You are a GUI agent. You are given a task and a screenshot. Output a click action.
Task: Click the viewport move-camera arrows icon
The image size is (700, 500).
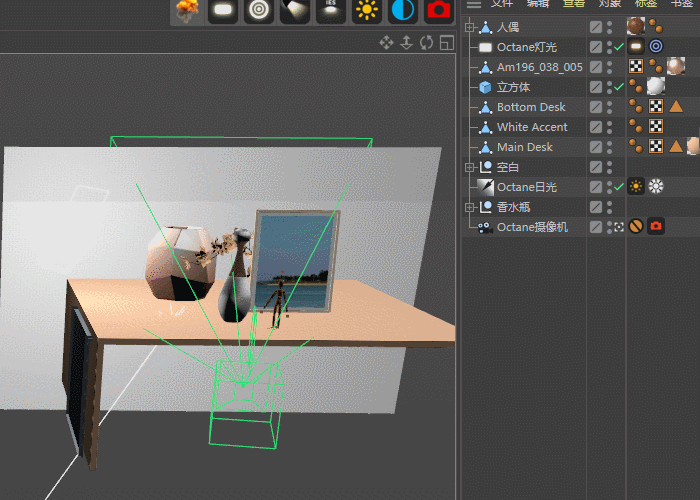[387, 43]
